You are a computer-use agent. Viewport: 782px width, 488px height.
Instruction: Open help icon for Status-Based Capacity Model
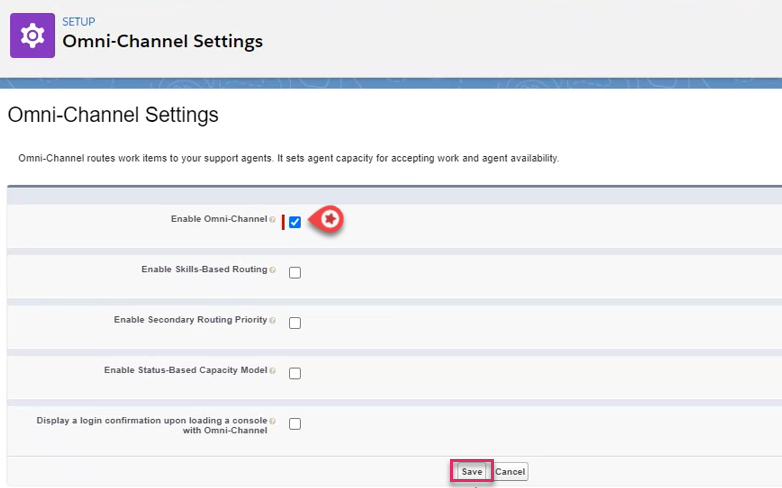[x=272, y=370]
